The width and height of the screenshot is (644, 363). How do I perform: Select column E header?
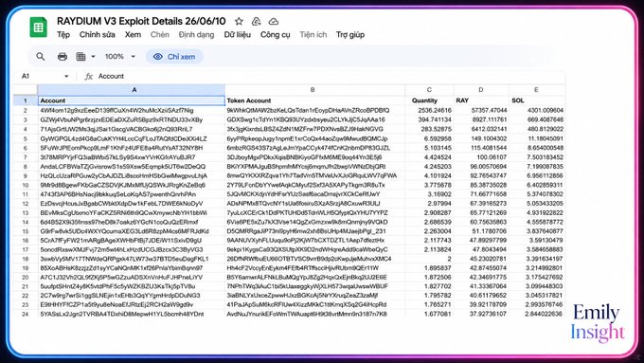click(x=537, y=90)
